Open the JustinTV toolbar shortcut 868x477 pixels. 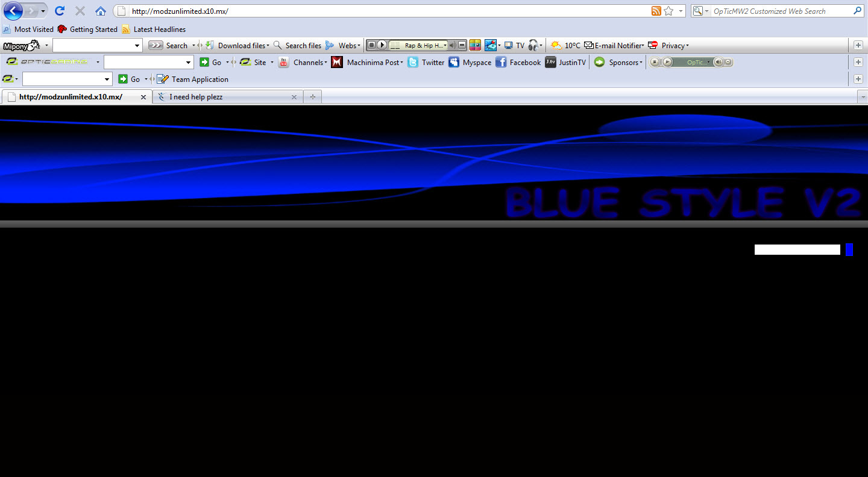coord(565,62)
